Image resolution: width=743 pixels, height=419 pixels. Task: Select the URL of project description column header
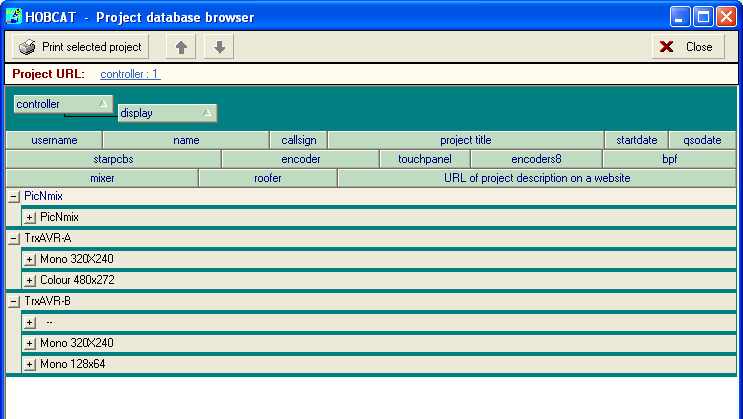coord(537,178)
